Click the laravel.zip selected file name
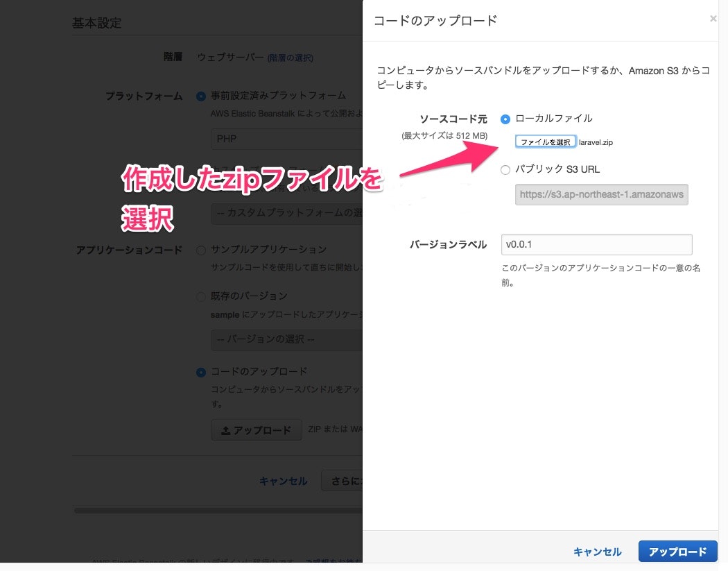 tap(596, 143)
